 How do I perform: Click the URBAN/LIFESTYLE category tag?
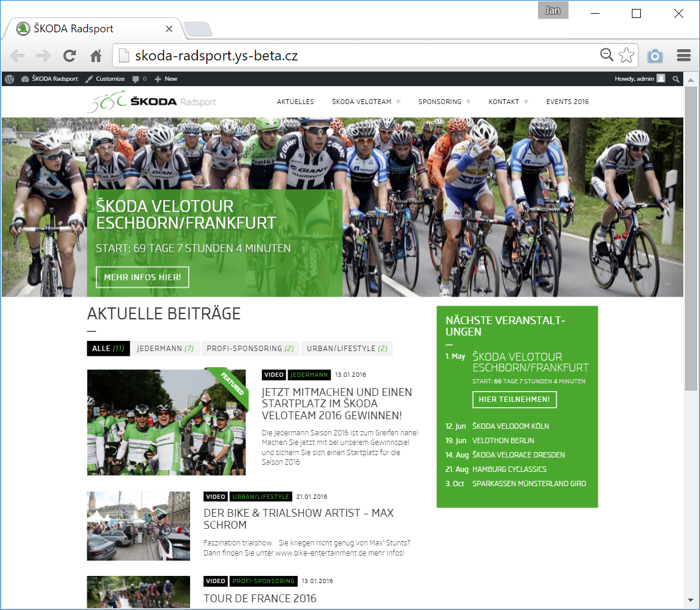261,496
